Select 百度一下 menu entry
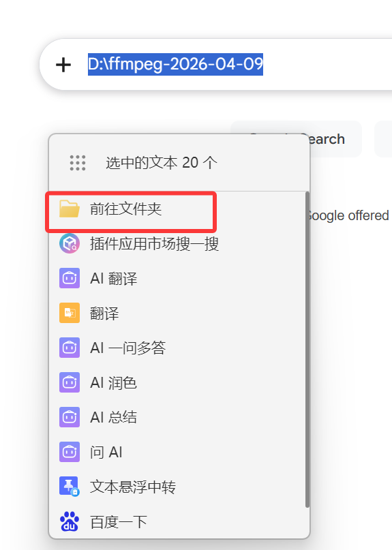 pyautogui.click(x=177, y=521)
